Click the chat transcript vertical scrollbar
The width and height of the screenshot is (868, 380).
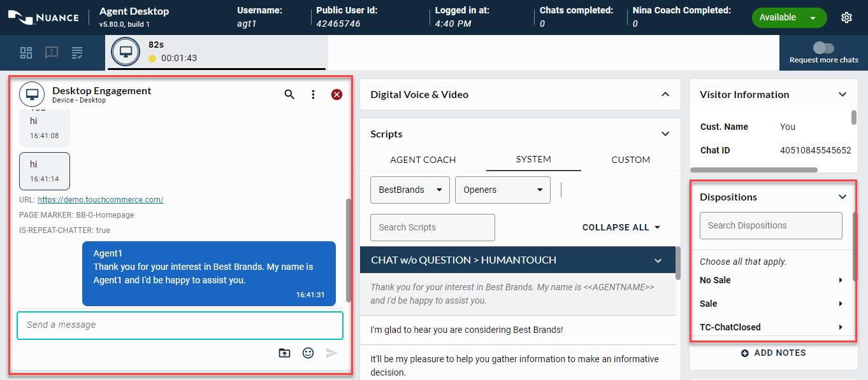click(x=348, y=248)
